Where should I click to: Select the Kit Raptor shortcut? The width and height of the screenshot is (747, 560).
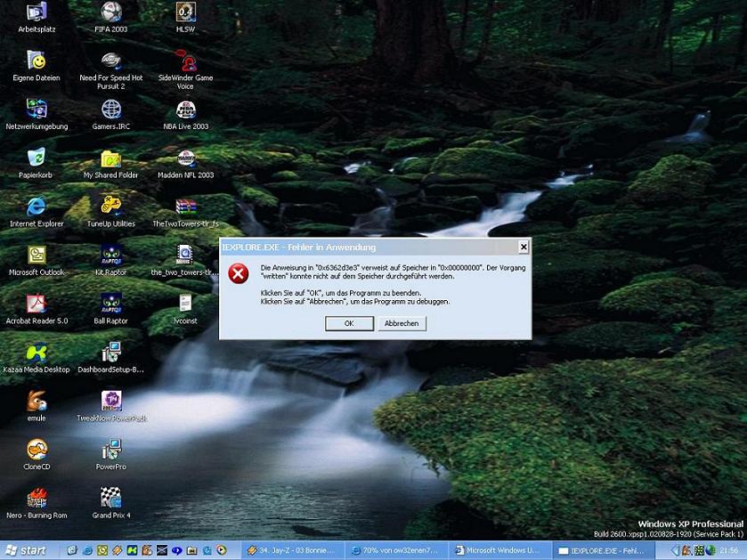coord(111,261)
